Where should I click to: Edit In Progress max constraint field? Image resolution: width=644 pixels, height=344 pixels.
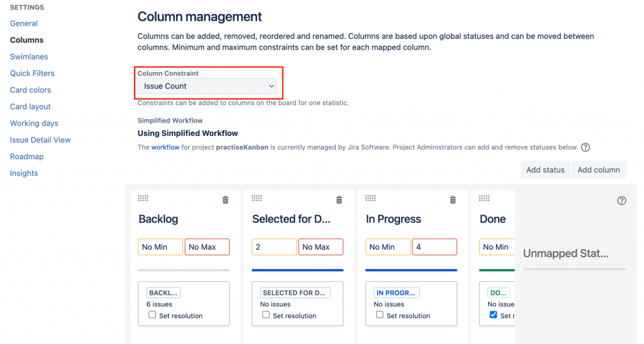coord(435,247)
